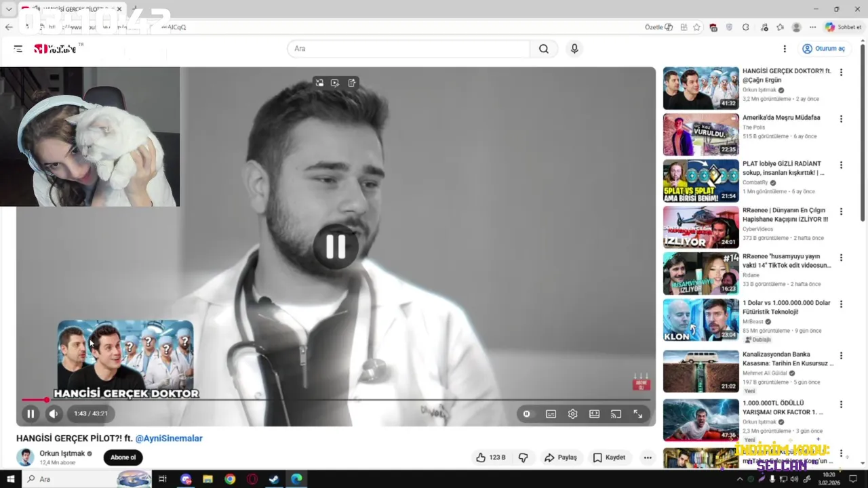The width and height of the screenshot is (868, 488).
Task: Share the video via the Paylaş button
Action: pos(560,457)
